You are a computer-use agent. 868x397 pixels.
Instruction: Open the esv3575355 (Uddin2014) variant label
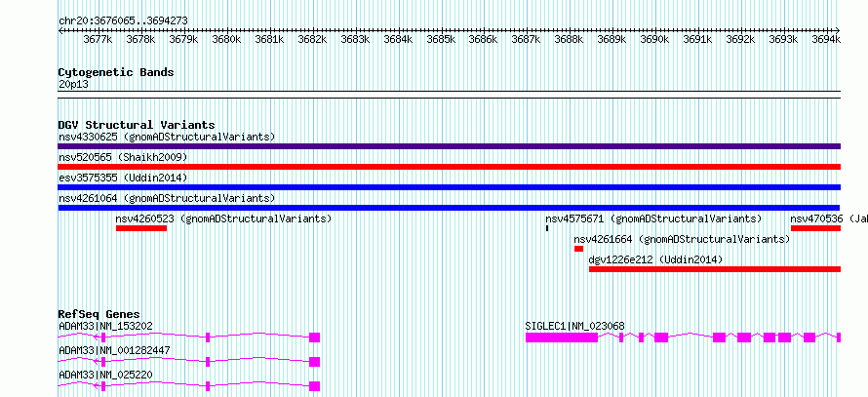(x=123, y=178)
